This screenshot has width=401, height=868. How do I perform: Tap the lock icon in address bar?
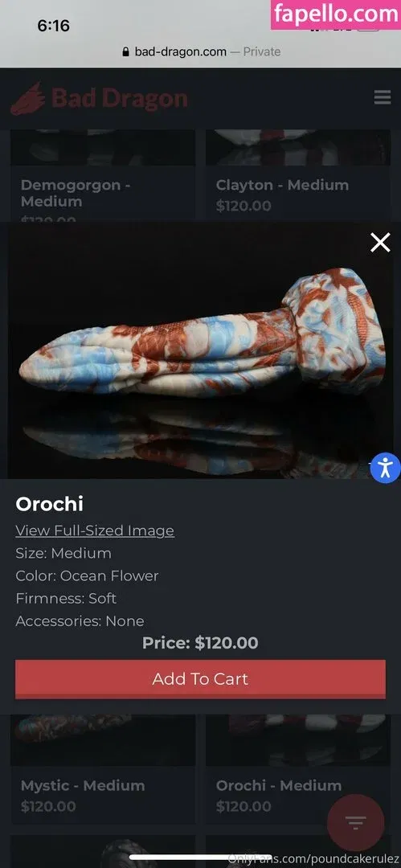[125, 51]
